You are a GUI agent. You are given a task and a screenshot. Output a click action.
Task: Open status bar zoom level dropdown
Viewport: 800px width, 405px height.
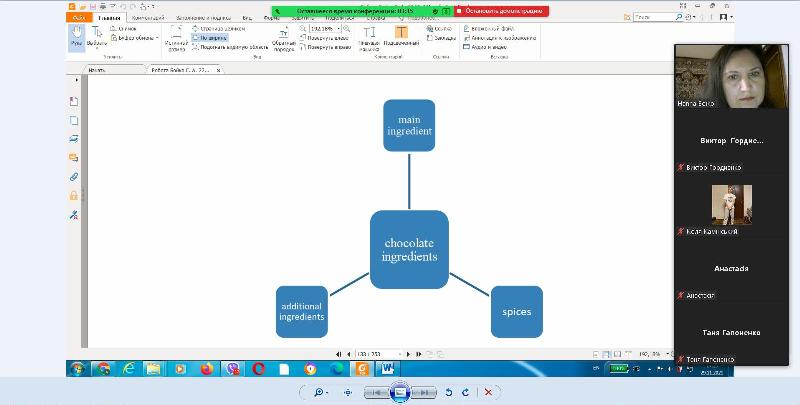click(668, 354)
